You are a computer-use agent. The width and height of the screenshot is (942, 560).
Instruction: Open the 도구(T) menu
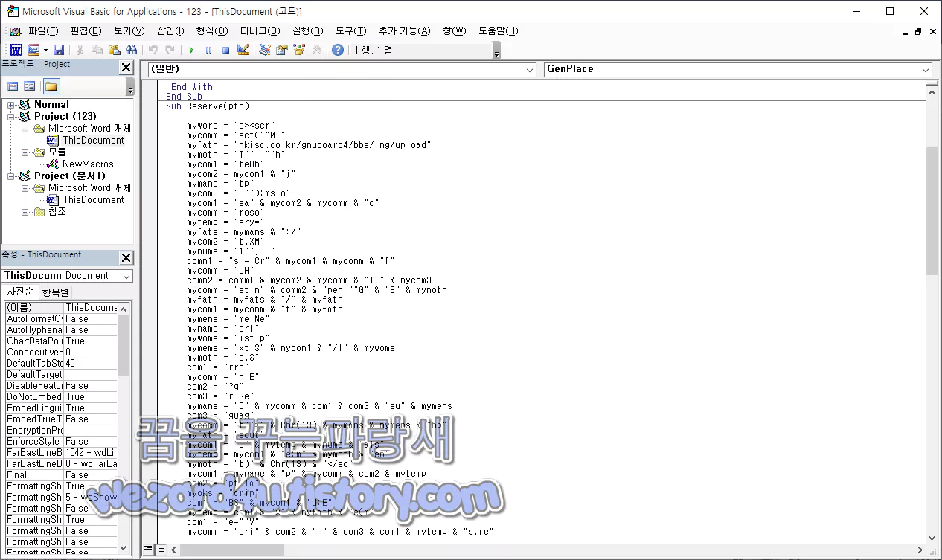click(x=350, y=30)
